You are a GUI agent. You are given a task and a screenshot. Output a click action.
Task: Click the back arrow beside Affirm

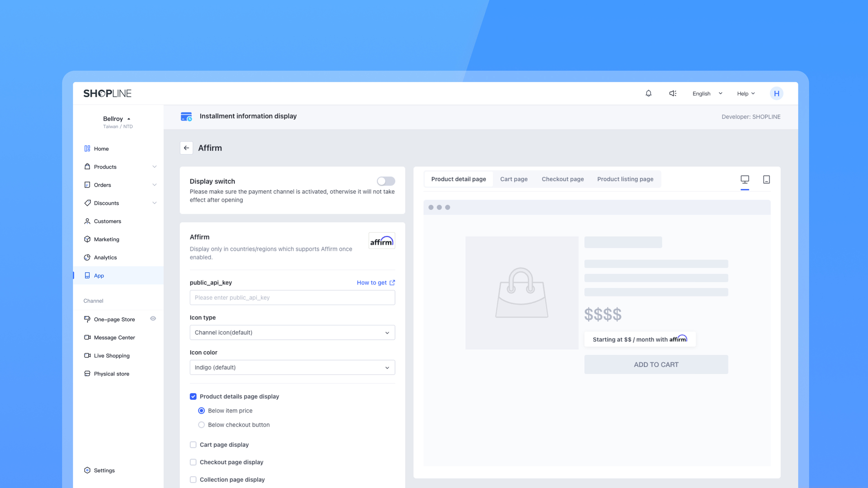click(186, 148)
